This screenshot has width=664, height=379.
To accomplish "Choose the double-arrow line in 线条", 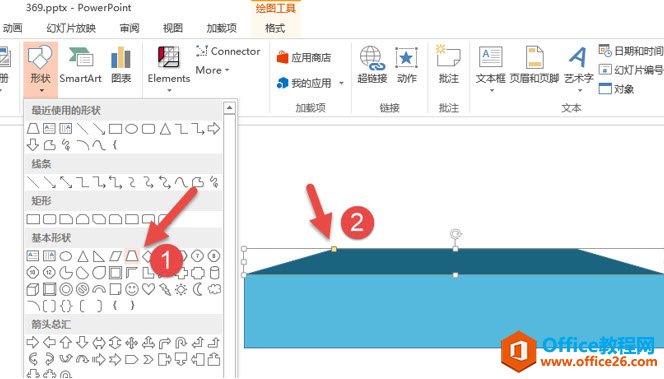I will point(66,183).
